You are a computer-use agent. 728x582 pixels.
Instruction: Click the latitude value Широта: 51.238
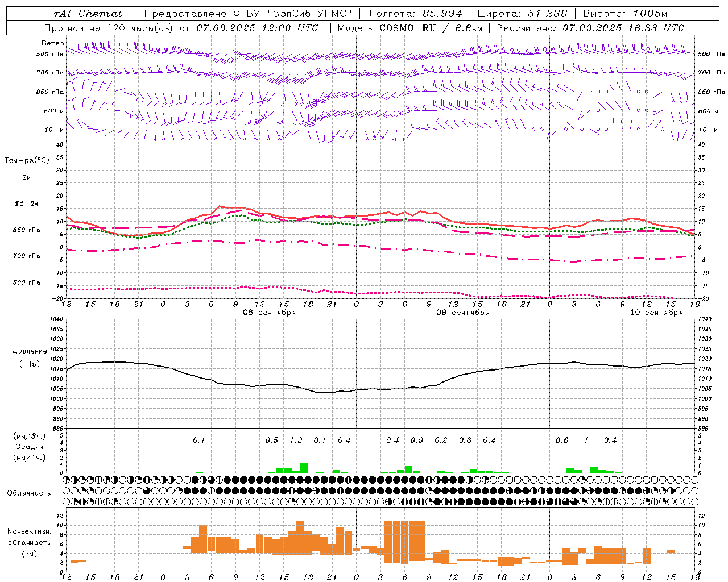pyautogui.click(x=522, y=14)
